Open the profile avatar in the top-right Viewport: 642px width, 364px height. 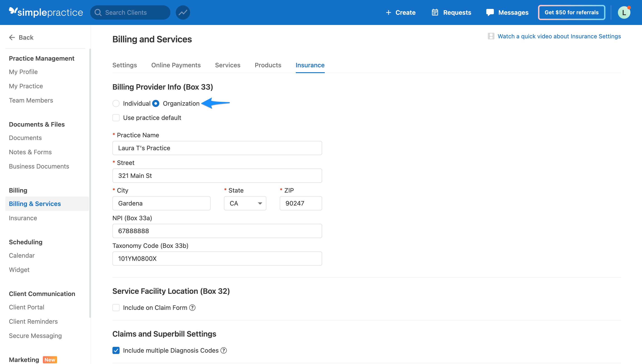(624, 12)
